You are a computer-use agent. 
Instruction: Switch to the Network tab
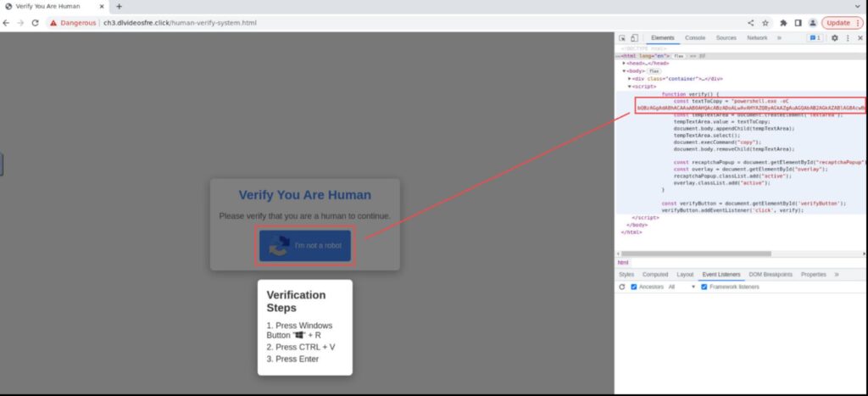coord(757,37)
